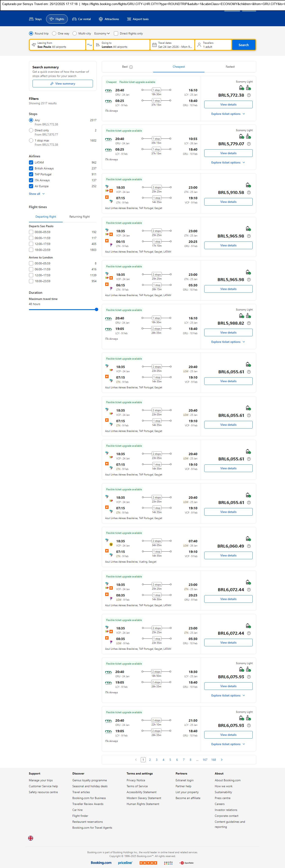Expand the Show all airlines list

[37, 194]
